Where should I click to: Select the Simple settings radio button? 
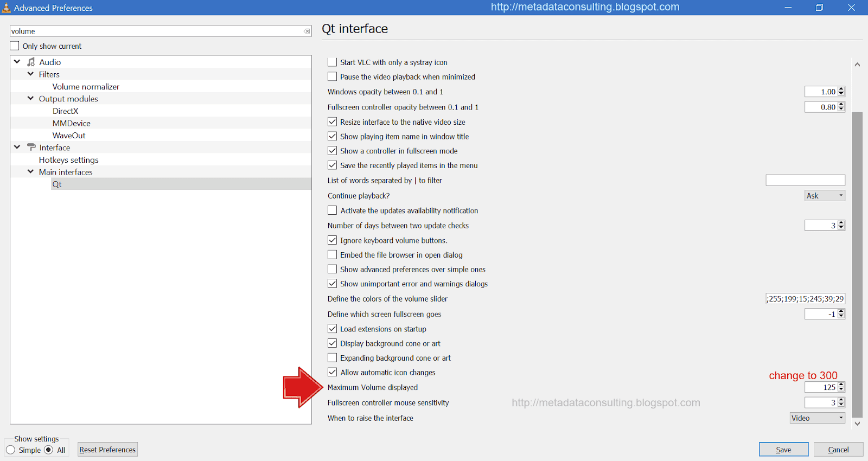(x=10, y=450)
